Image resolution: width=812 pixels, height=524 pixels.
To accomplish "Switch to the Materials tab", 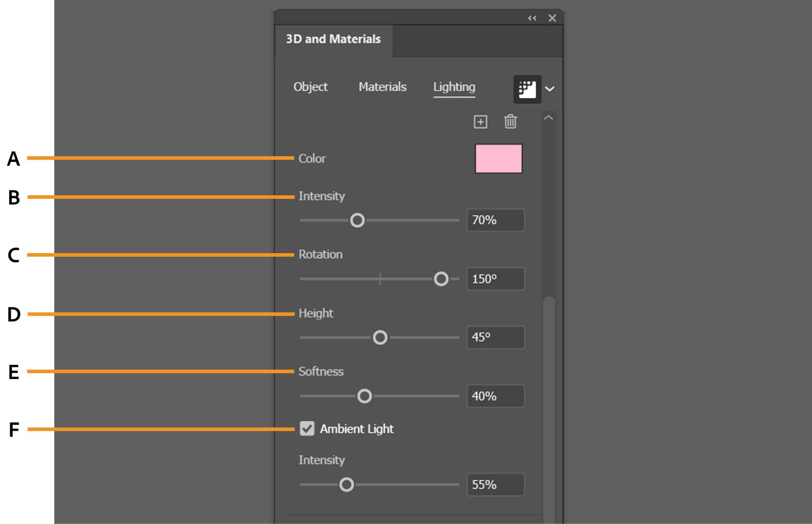I will tap(382, 87).
